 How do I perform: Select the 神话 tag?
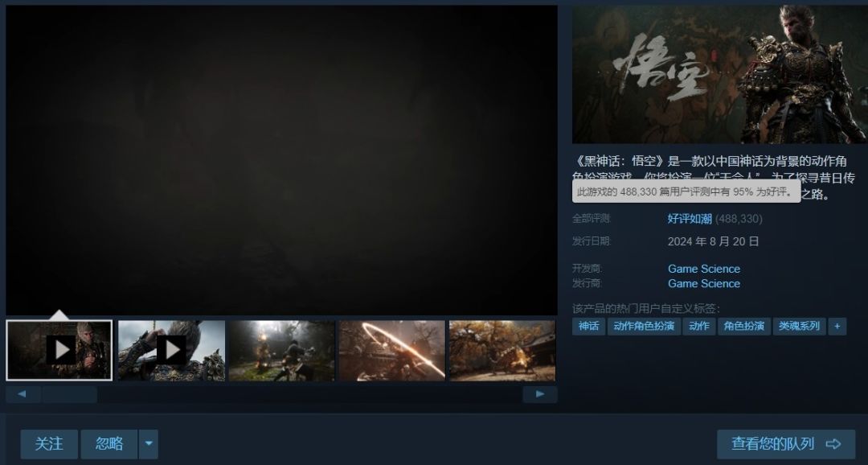coord(588,326)
